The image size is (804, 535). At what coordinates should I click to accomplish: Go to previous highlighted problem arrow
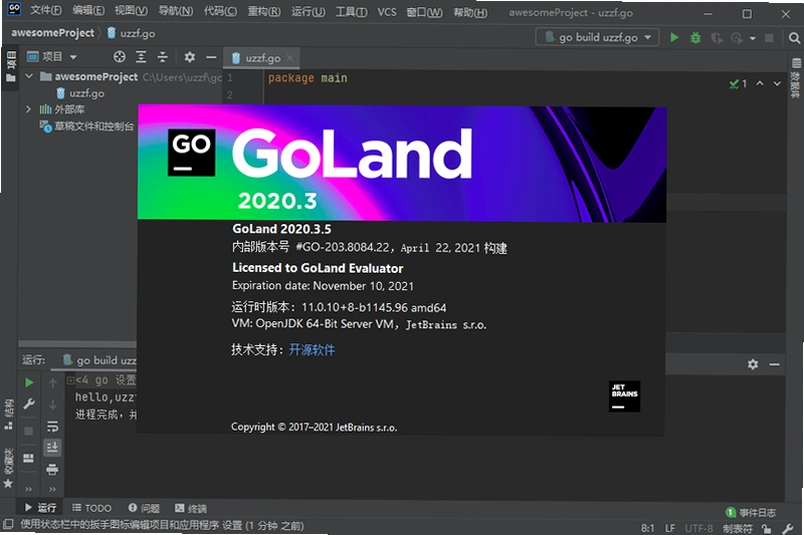click(760, 83)
